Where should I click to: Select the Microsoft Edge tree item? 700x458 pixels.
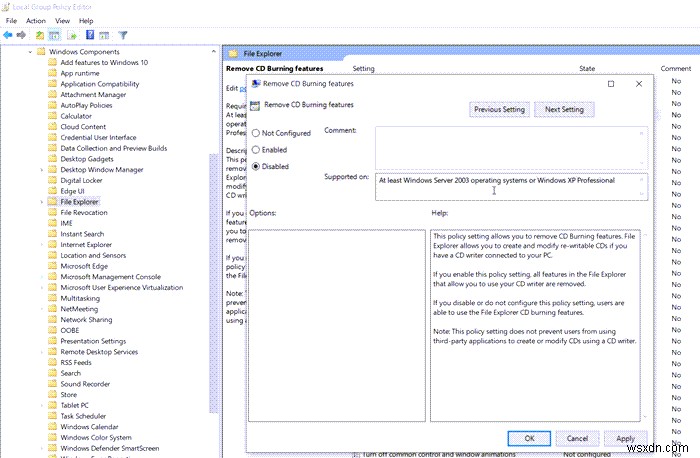click(x=84, y=266)
